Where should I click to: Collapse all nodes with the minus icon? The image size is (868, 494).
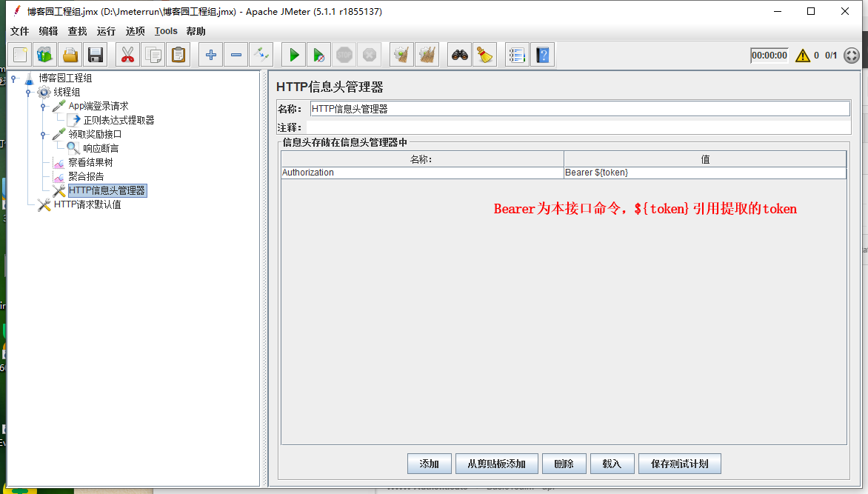pyautogui.click(x=236, y=55)
